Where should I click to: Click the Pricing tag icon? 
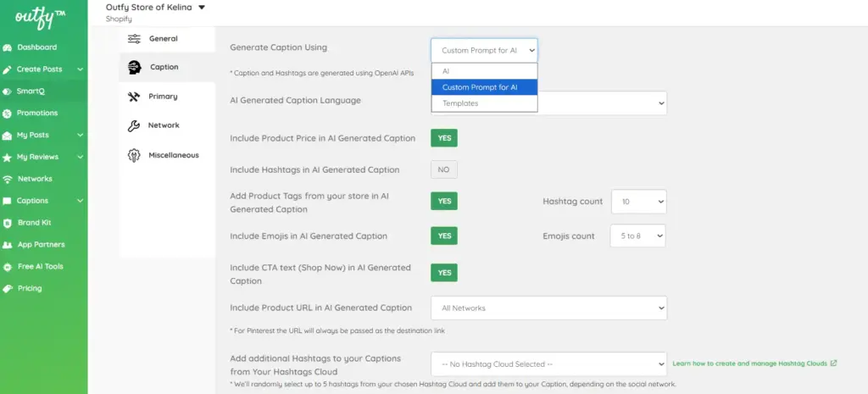point(8,289)
